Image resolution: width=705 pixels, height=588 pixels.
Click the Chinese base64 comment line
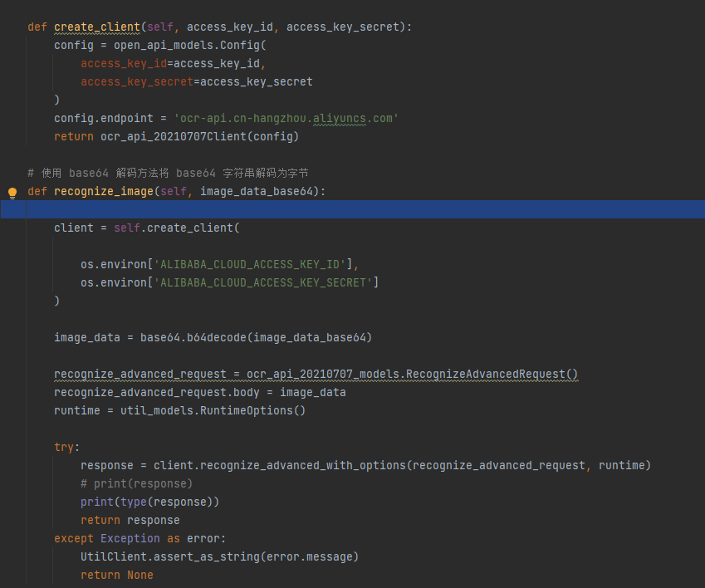pyautogui.click(x=168, y=173)
